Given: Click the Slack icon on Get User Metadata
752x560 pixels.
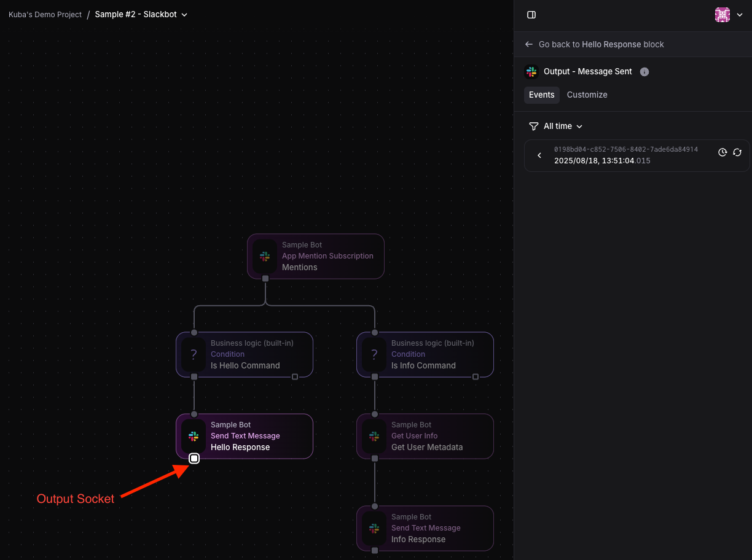Looking at the screenshot, I should coord(374,436).
